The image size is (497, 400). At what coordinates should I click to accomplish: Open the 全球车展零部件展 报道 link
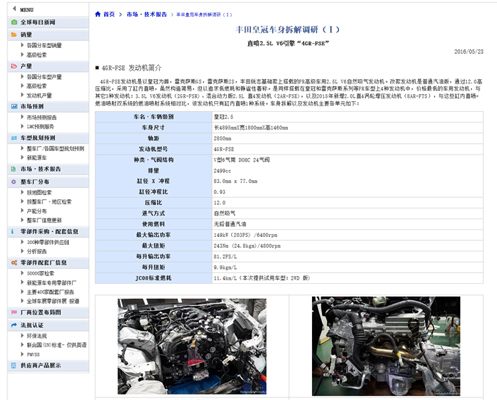tap(53, 301)
